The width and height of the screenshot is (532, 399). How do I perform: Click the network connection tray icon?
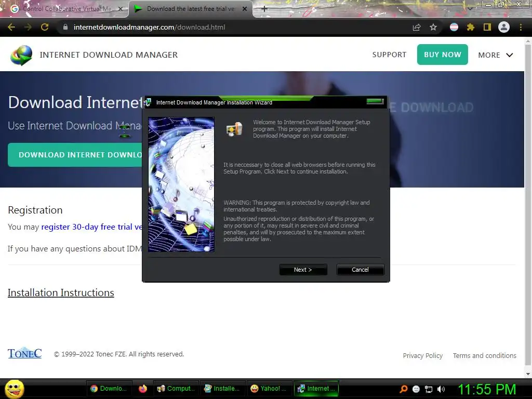pos(429,390)
